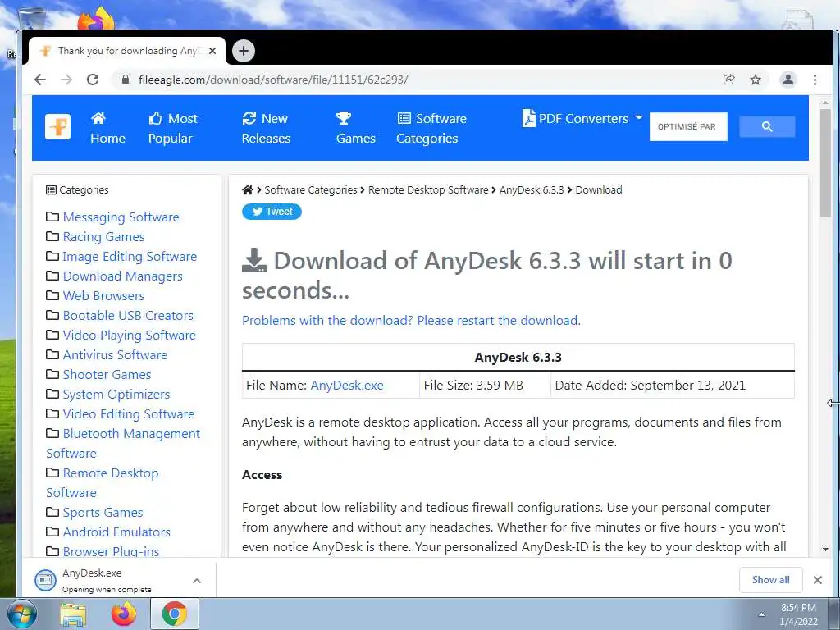Click scrollbar down arrow
The image size is (840, 630).
[x=825, y=549]
